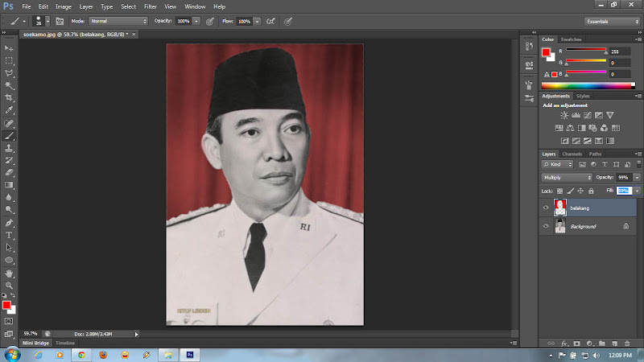
Task: Toggle pressure for opacity
Action: click(210, 22)
